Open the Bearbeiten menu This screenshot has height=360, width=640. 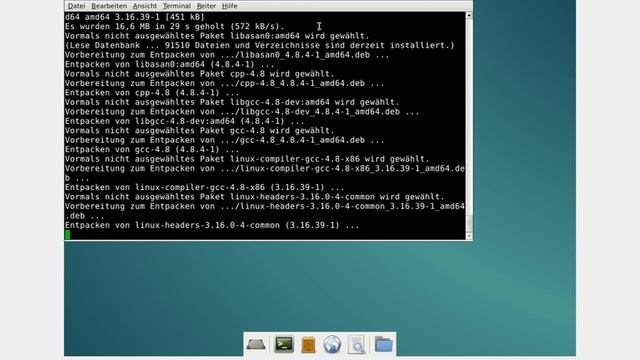tap(109, 6)
